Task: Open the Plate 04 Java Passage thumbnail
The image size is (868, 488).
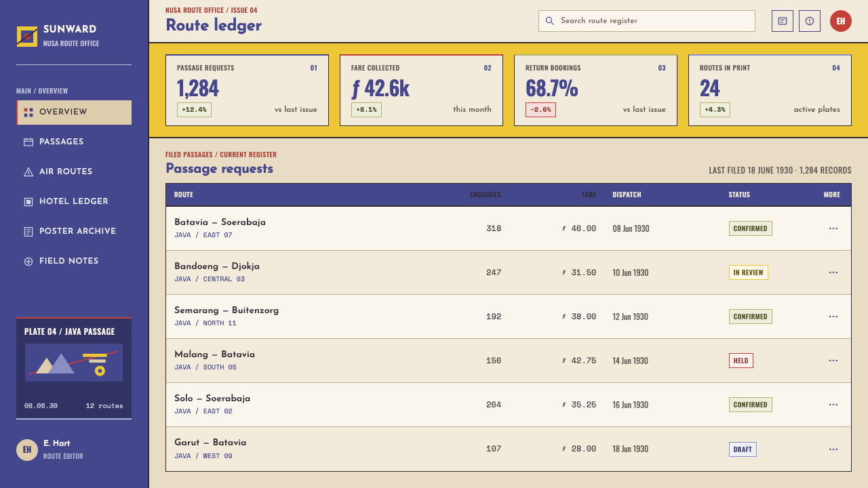Action: click(74, 363)
